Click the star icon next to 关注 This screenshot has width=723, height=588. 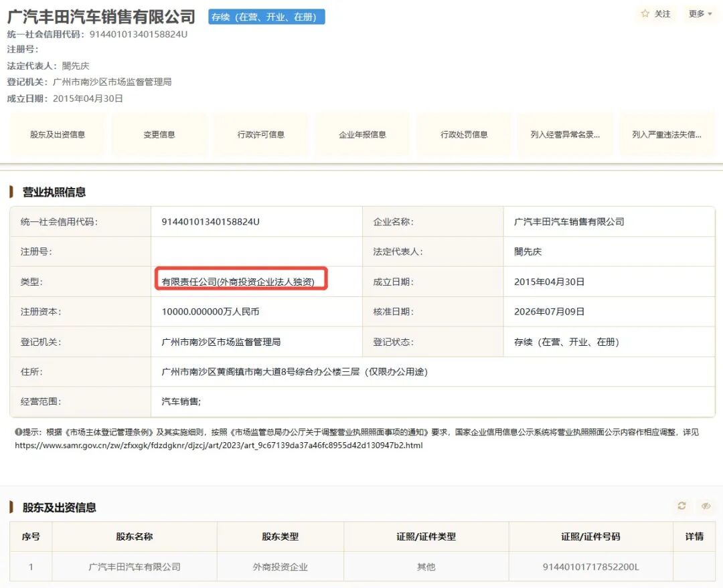pyautogui.click(x=645, y=14)
